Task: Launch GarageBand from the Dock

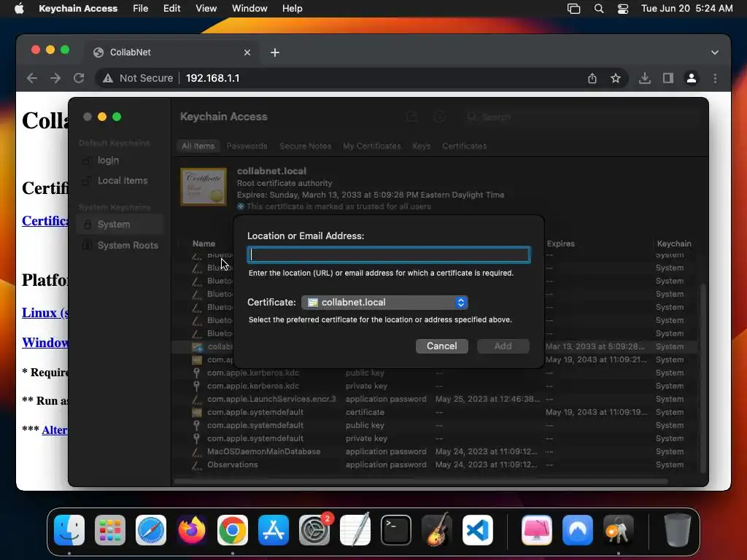Action: (437, 530)
